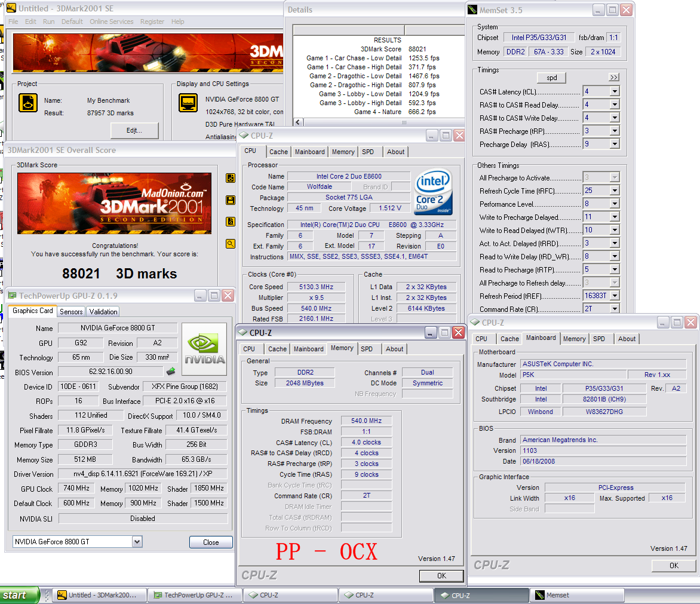Select About tab in Mainboard CPU-Z window
The image size is (700, 604).
pos(627,339)
